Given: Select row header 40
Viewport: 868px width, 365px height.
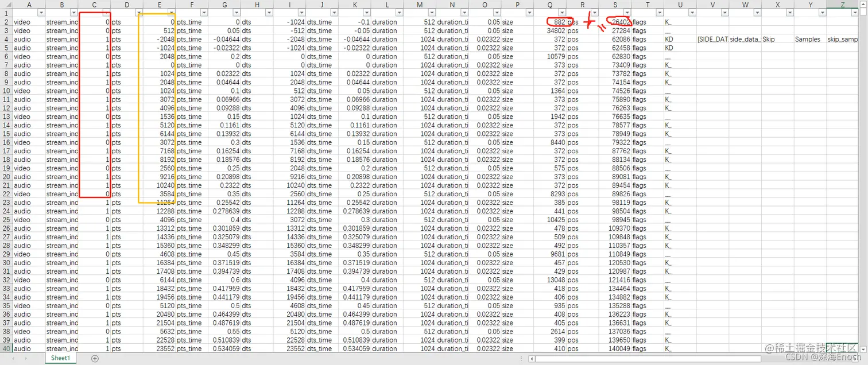Looking at the screenshot, I should tap(6, 349).
